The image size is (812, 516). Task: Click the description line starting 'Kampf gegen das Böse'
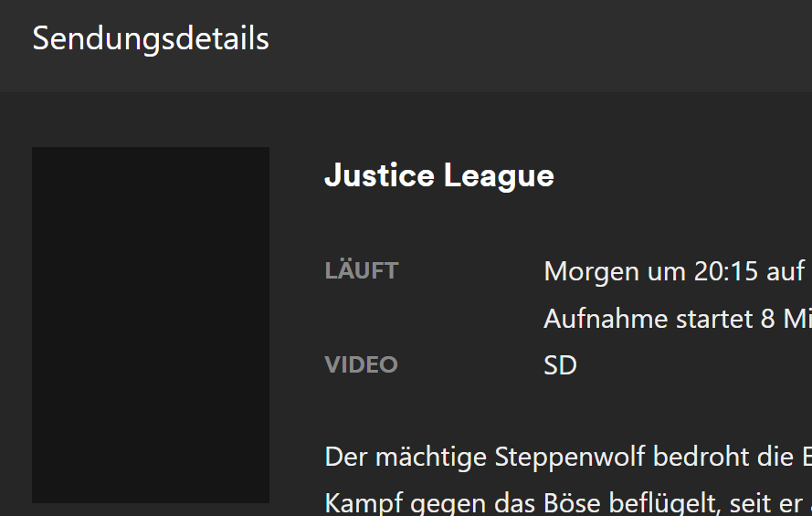point(568,502)
